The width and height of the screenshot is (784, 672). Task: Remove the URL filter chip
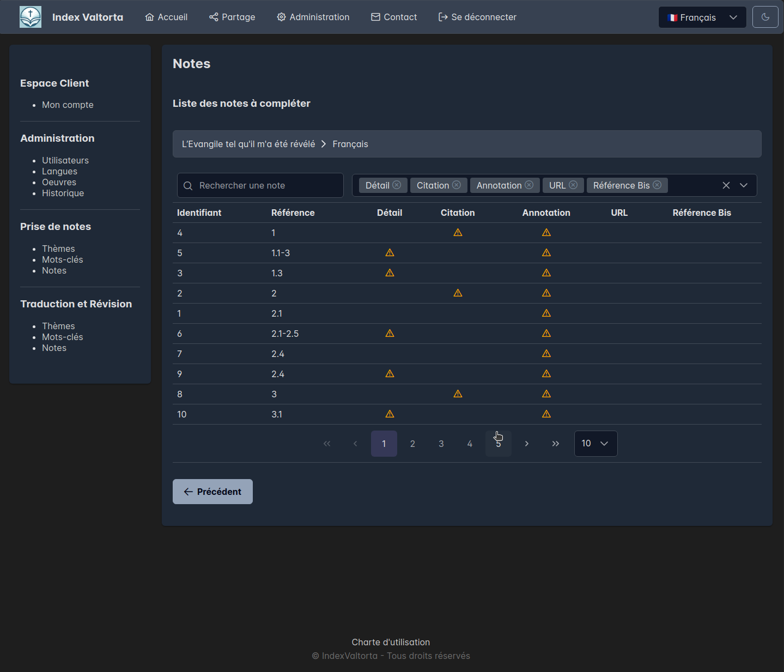click(573, 185)
